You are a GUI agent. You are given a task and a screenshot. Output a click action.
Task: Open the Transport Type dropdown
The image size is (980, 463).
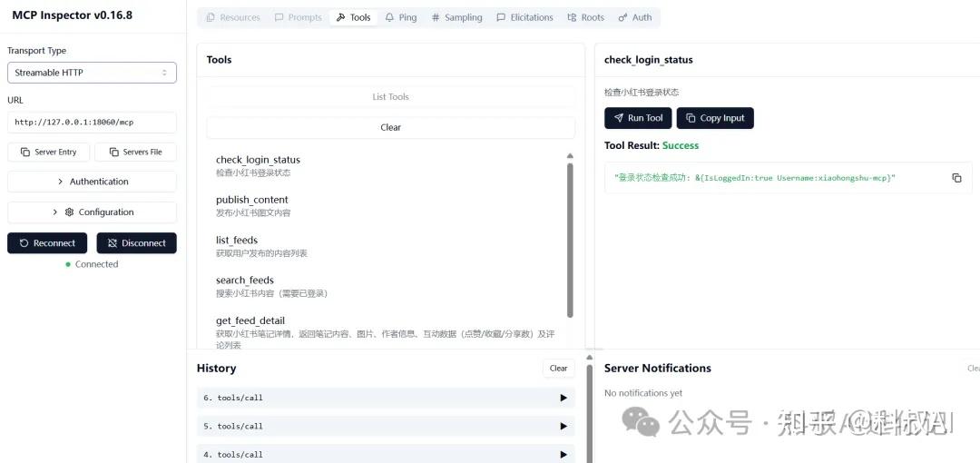[x=92, y=73]
